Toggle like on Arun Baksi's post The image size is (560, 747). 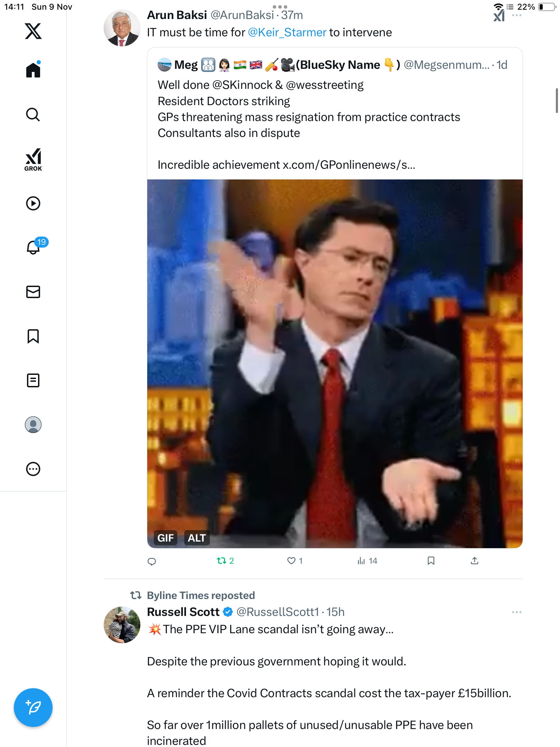click(x=291, y=561)
